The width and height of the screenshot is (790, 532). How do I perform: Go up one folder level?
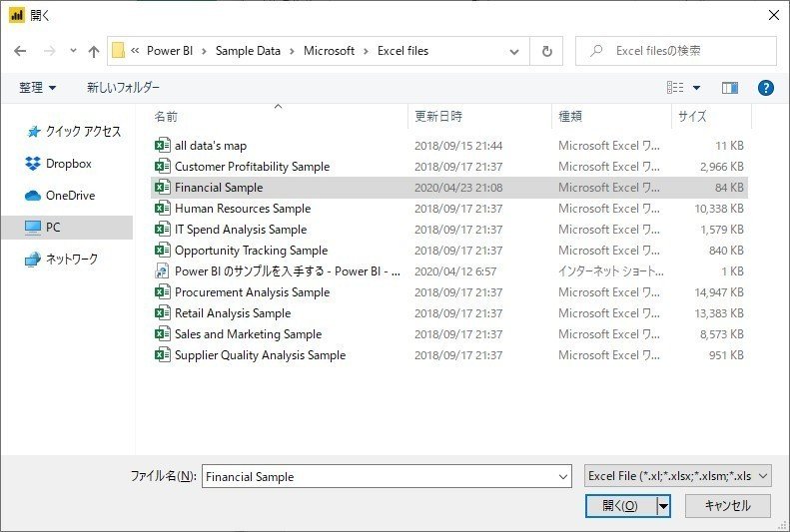(x=94, y=51)
